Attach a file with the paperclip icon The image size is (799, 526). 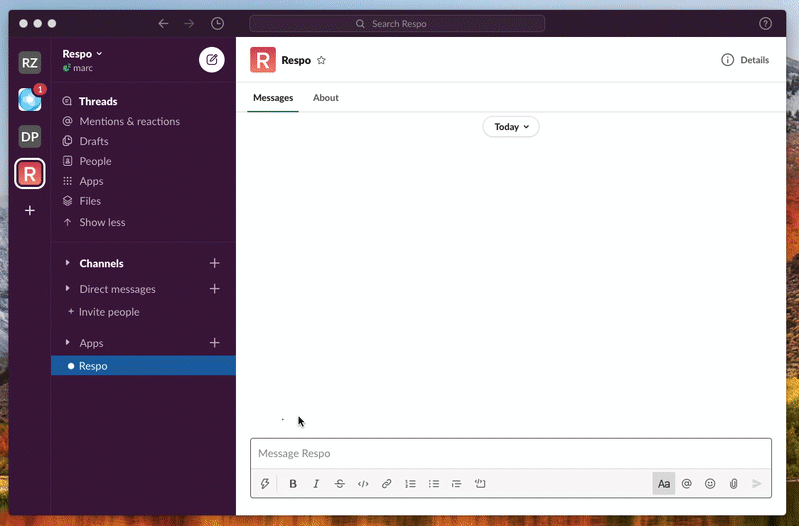point(733,484)
